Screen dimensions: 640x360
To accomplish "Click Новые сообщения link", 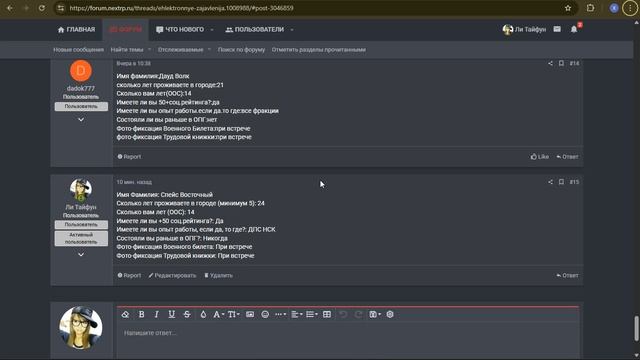I will pos(78,50).
